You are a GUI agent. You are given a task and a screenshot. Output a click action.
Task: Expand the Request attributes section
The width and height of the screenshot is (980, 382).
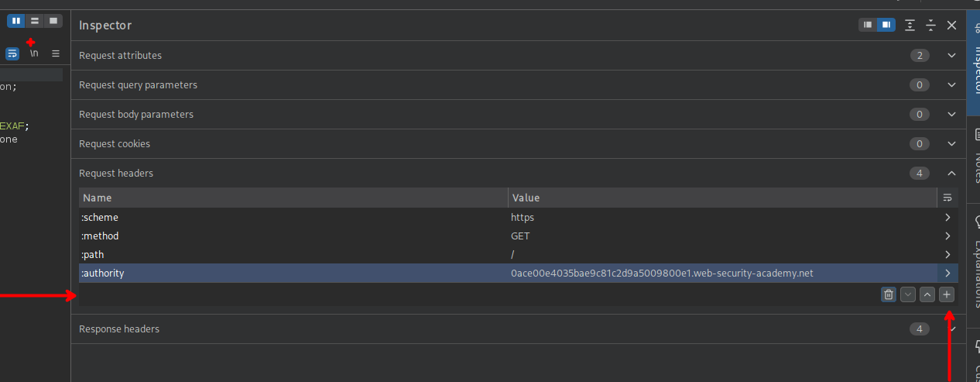pos(952,55)
